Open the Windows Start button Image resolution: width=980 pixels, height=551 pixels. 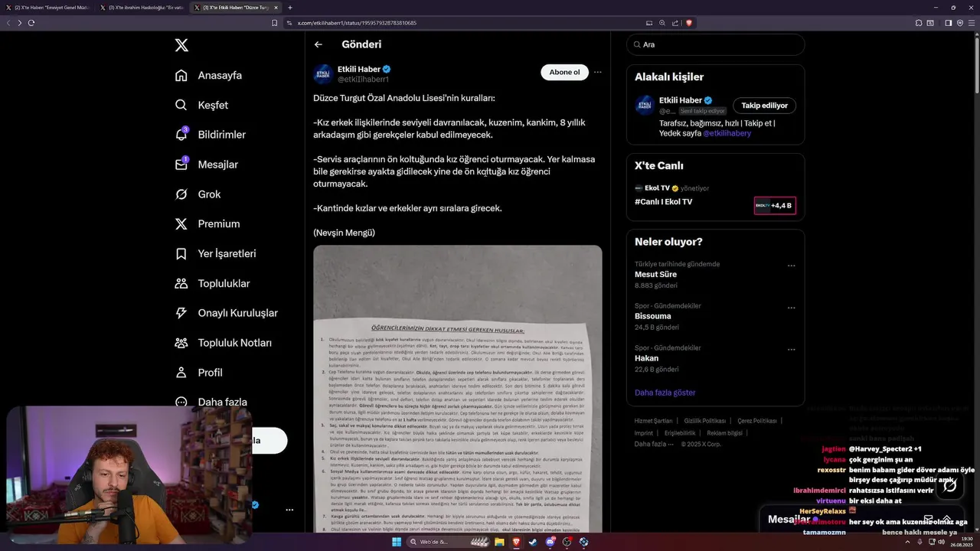point(397,542)
